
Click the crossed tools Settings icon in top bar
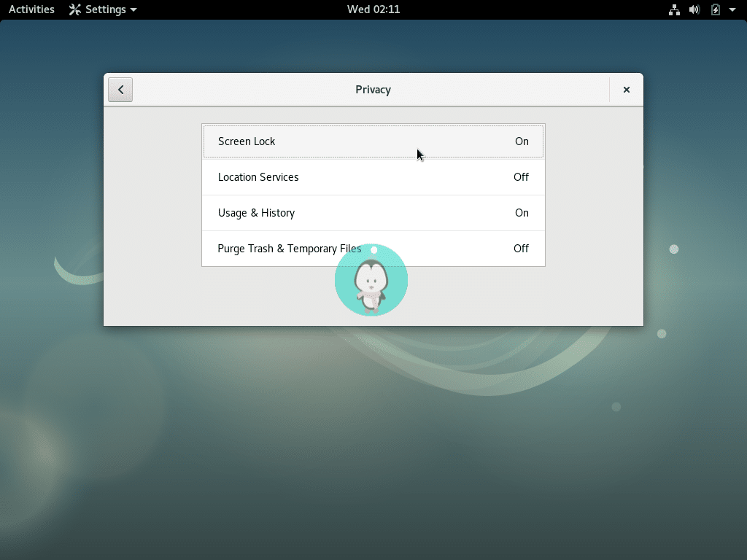76,9
